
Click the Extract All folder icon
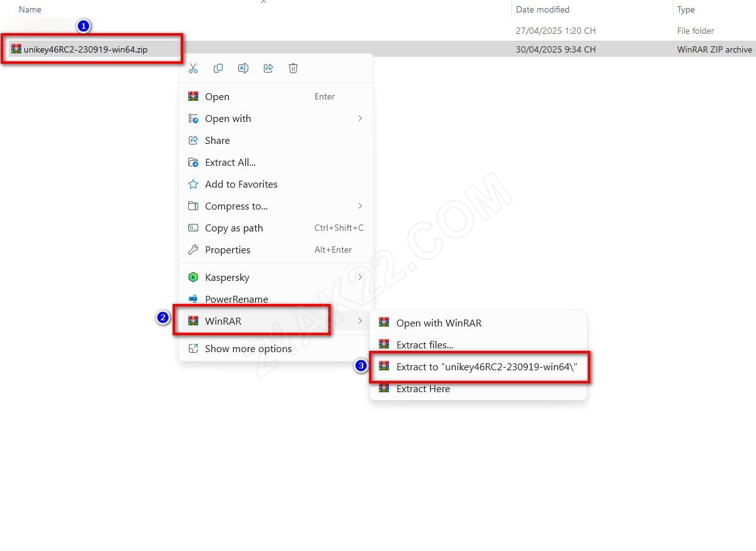pyautogui.click(x=193, y=162)
